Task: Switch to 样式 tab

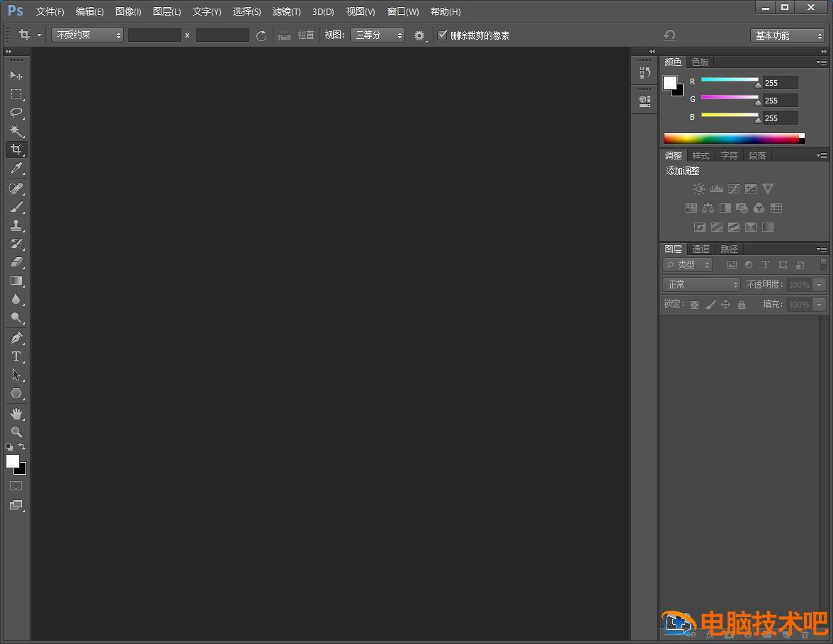Action: click(701, 156)
